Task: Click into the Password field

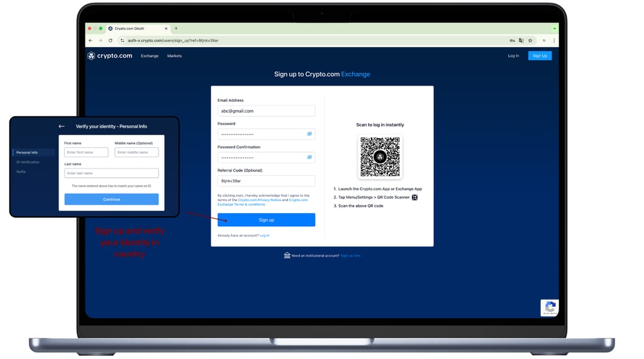Action: tap(266, 135)
